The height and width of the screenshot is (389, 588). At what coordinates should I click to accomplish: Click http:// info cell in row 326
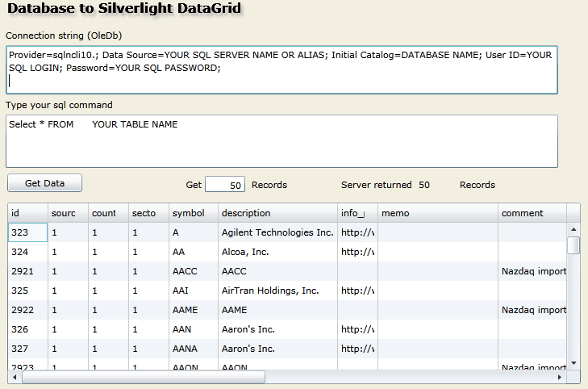(x=357, y=329)
